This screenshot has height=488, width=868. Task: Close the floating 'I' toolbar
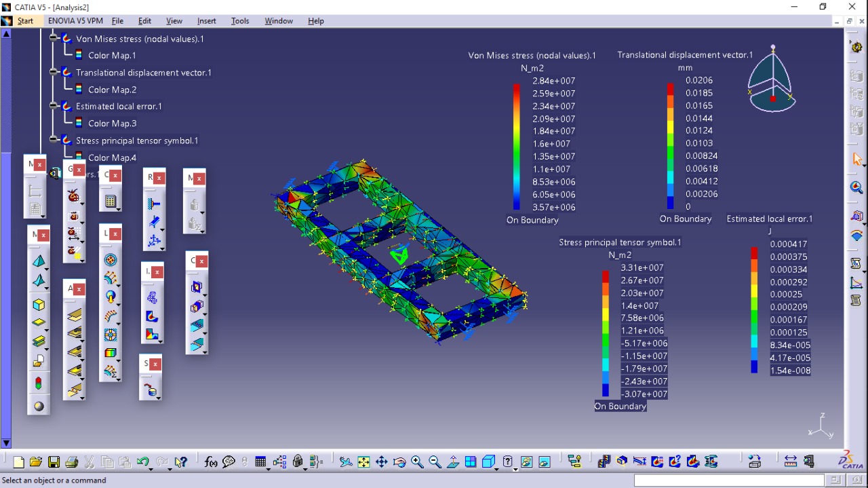tap(157, 272)
